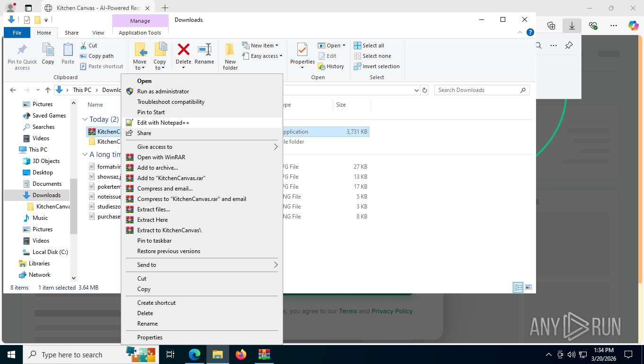Select Open with WinRAR
This screenshot has width=644, height=364.
pyautogui.click(x=202, y=157)
